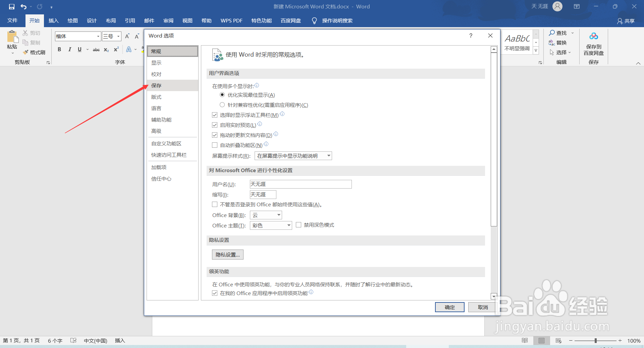The height and width of the screenshot is (348, 644).
Task: Open the font name dropdown showing 楷体
Action: tap(98, 36)
